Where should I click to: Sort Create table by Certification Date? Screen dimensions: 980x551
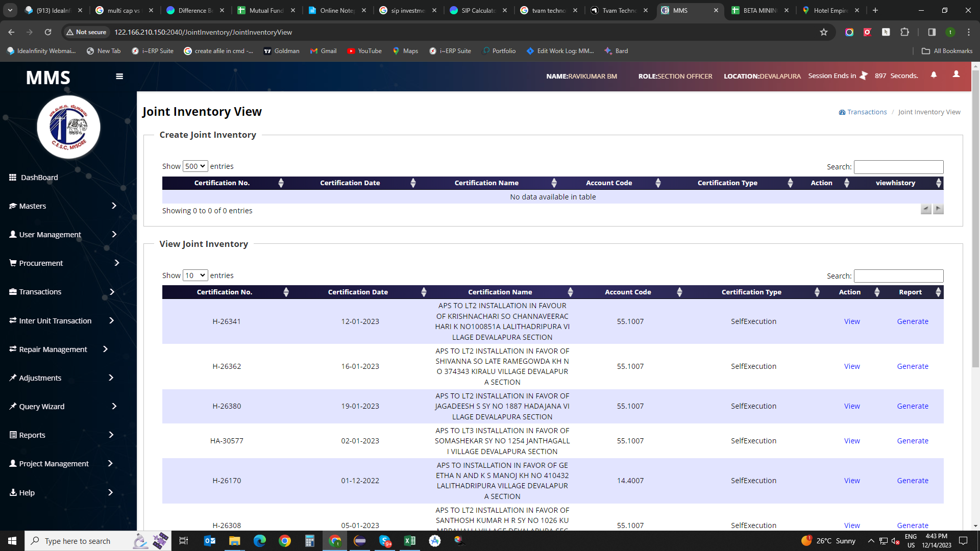pyautogui.click(x=353, y=183)
